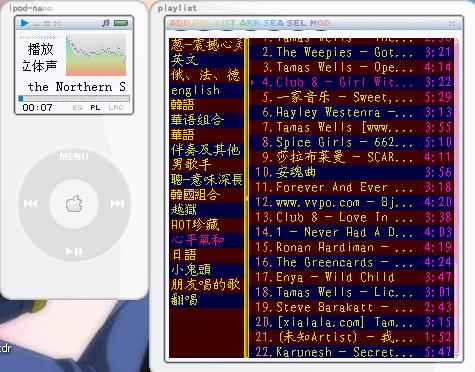Image resolution: width=475 pixels, height=372 pixels.
Task: Select track 21 (未知Artist)
Action: (x=352, y=337)
